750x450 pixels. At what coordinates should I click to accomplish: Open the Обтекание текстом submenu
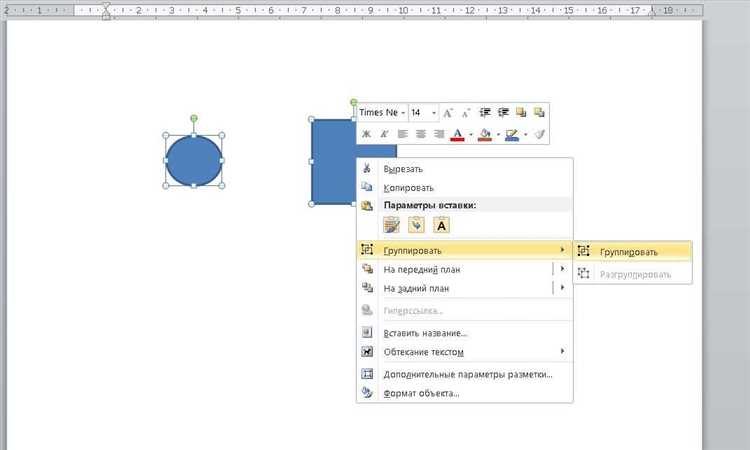coord(464,352)
